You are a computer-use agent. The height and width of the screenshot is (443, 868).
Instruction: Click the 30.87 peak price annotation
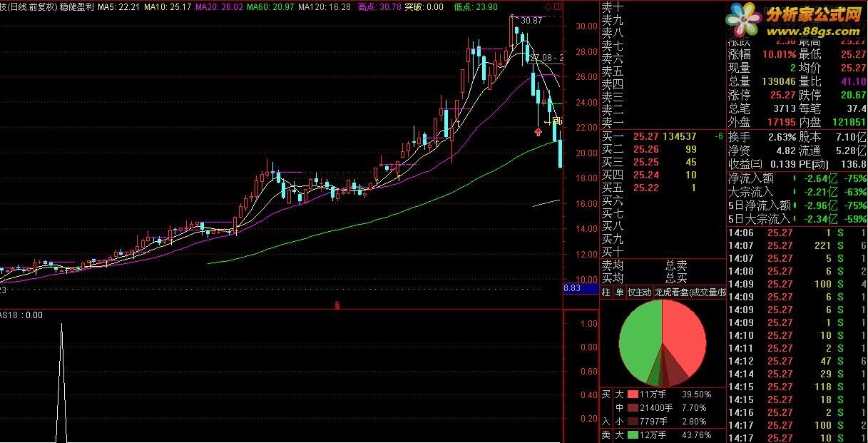click(x=531, y=21)
